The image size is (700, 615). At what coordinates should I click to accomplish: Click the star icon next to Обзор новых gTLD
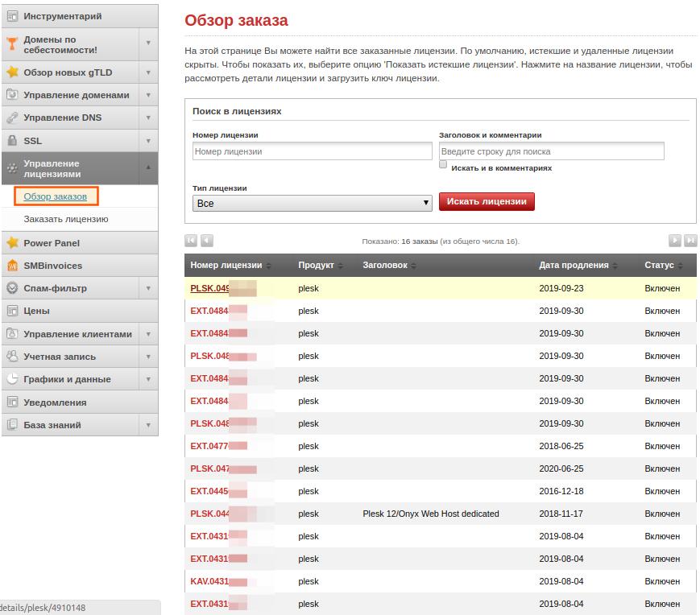pos(12,72)
